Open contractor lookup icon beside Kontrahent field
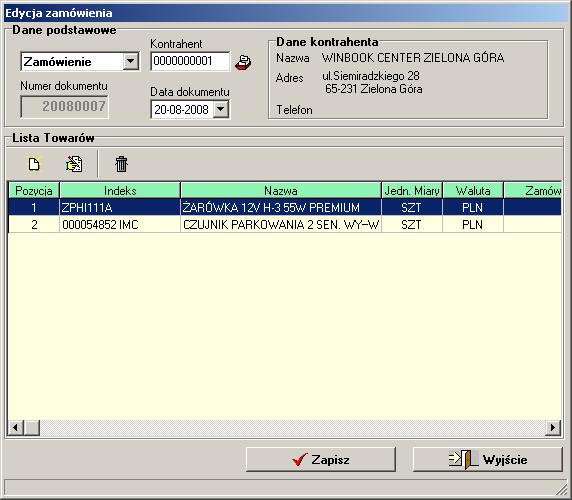572x500 pixels. pos(243,62)
